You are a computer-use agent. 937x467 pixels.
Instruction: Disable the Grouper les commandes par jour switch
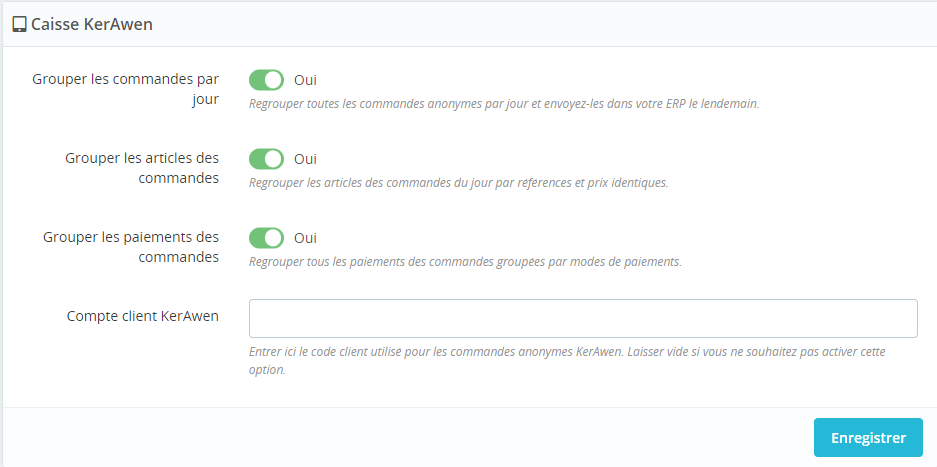tap(267, 80)
